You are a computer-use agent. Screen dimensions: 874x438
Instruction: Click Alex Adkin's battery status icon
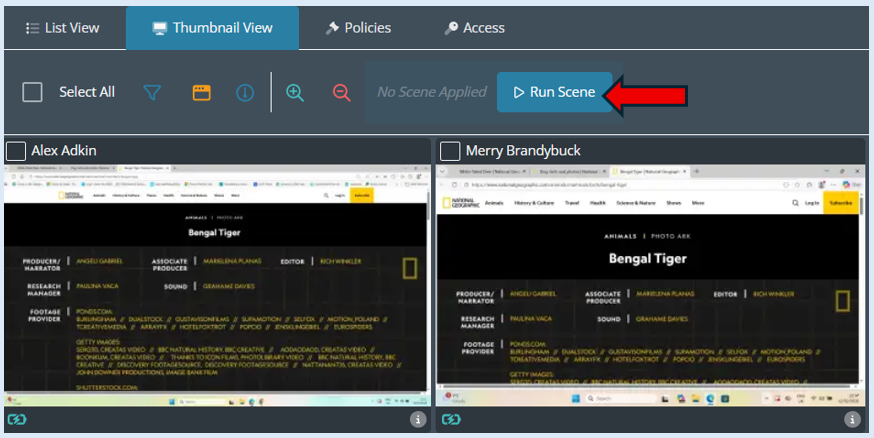17,419
